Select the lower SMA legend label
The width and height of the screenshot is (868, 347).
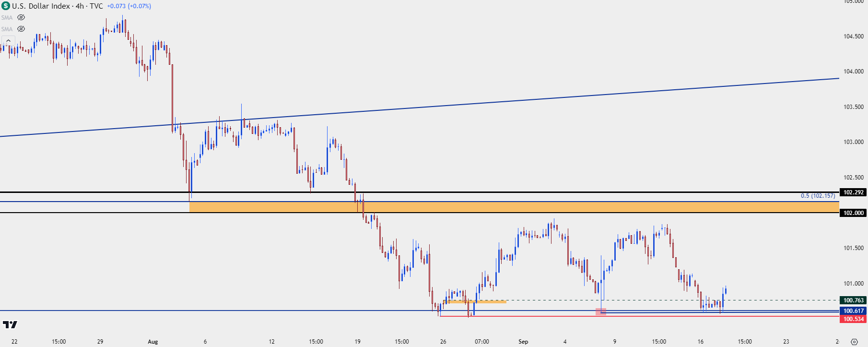[x=7, y=29]
